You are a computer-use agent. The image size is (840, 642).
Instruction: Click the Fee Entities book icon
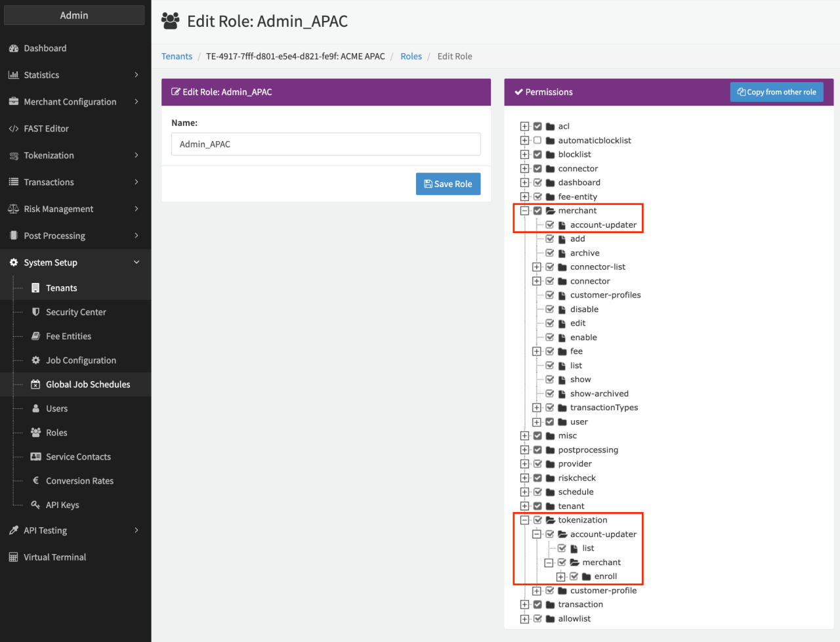35,336
